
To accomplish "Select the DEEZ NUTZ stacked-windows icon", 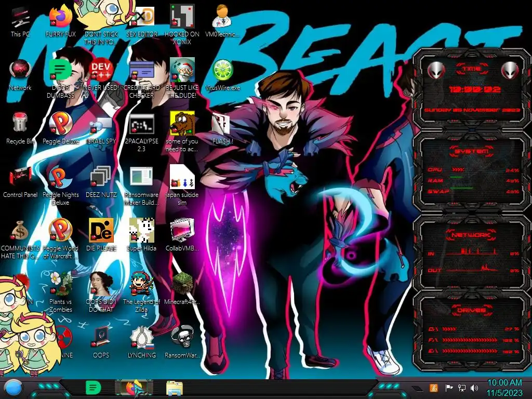I will (101, 182).
